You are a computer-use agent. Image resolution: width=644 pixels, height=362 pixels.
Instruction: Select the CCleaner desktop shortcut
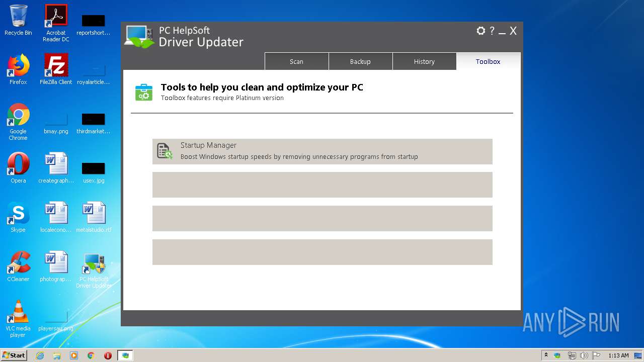pyautogui.click(x=18, y=266)
